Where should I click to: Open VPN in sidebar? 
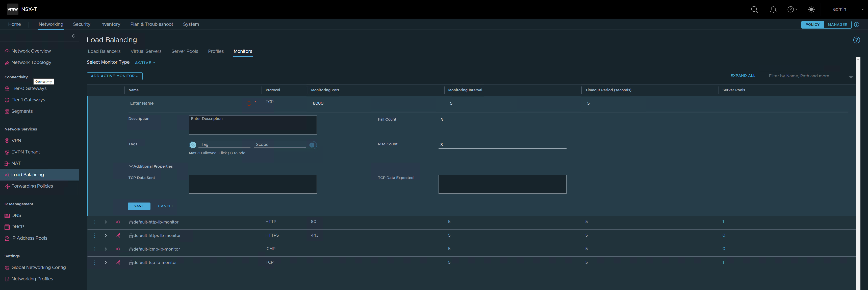click(x=16, y=141)
